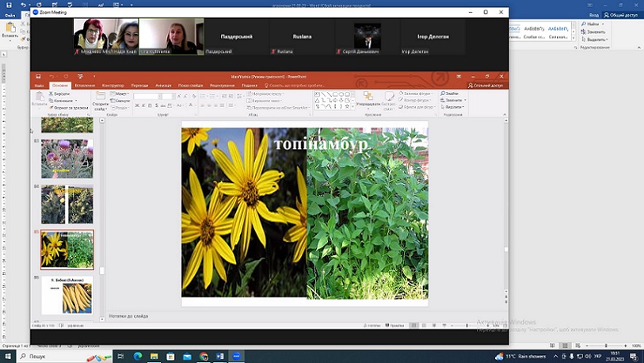Click the numbered list icon
Screen dimensions: 644x363
[212, 96]
